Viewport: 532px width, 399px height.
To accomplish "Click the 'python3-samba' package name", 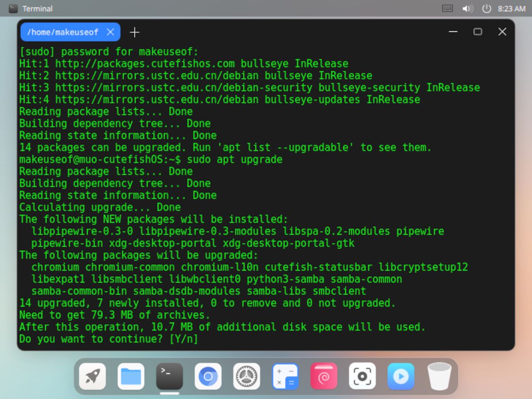I will pyautogui.click(x=286, y=279).
